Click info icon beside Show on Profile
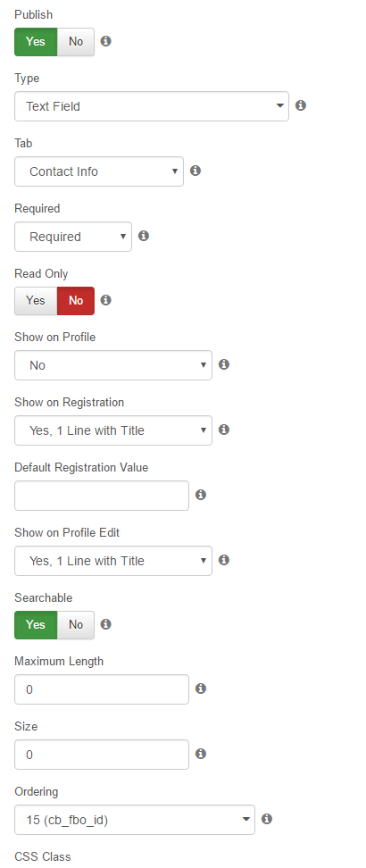The height and width of the screenshot is (868, 366). (x=224, y=364)
